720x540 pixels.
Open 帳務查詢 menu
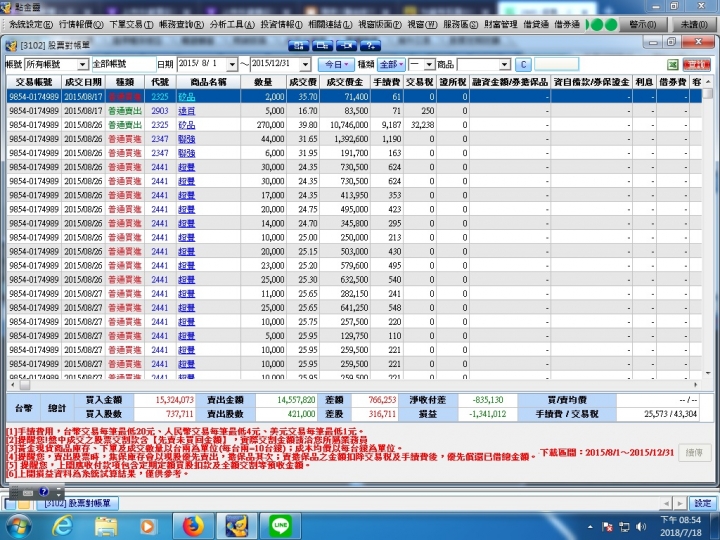181,24
